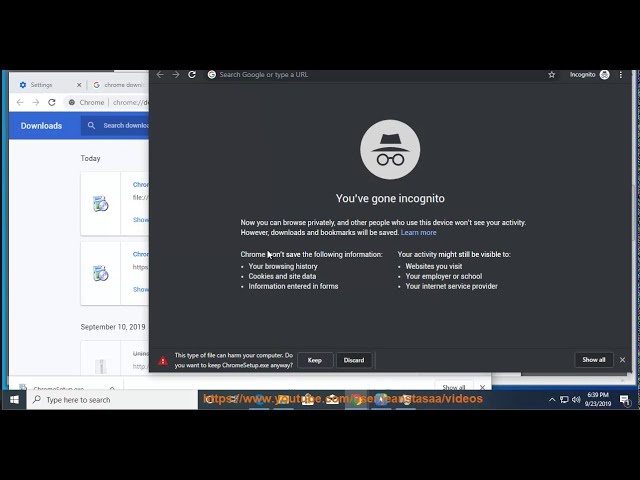Viewport: 640px width, 480px height.
Task: Click the 'You've gone incognito' heading
Action: click(x=390, y=198)
